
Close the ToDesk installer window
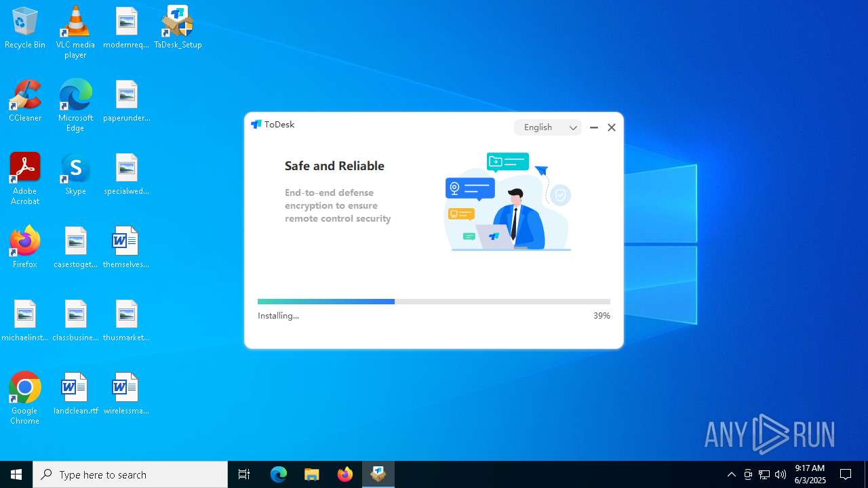612,127
